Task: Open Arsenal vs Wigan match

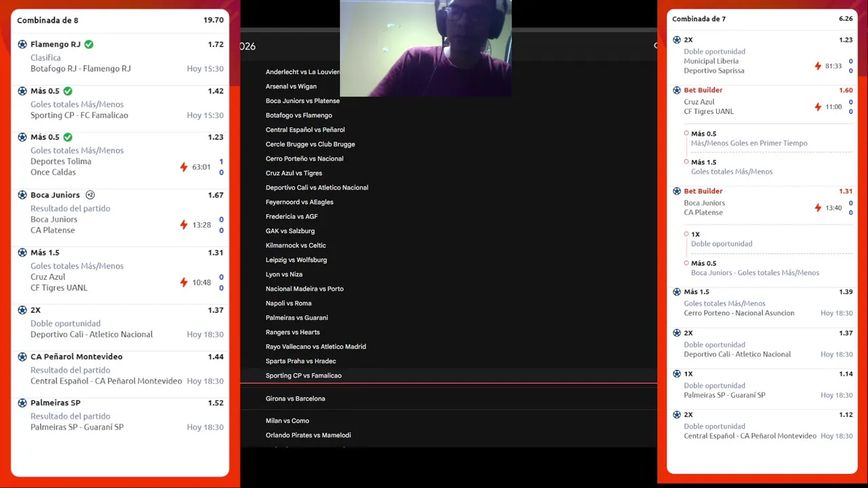Action: click(x=291, y=86)
